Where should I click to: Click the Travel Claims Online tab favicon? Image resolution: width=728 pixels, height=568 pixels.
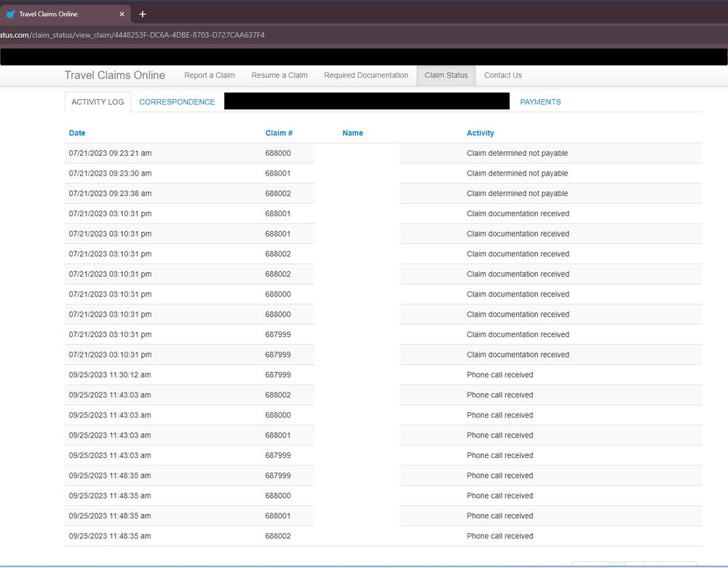10,14
